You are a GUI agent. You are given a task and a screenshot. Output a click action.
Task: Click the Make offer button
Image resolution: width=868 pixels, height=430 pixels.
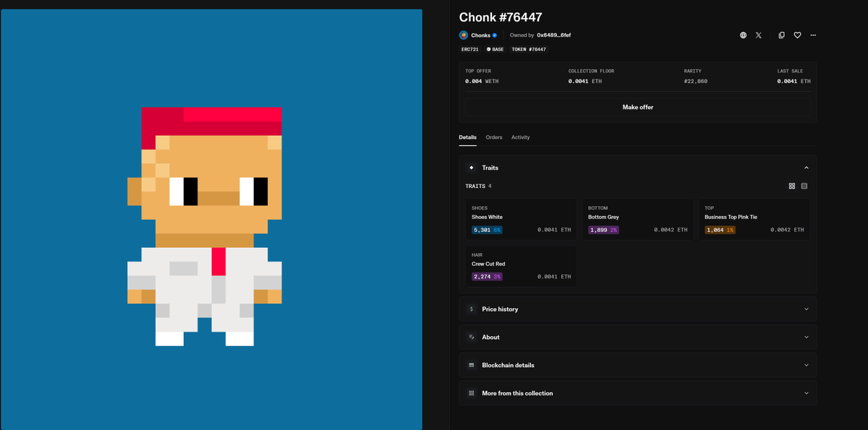pos(637,107)
